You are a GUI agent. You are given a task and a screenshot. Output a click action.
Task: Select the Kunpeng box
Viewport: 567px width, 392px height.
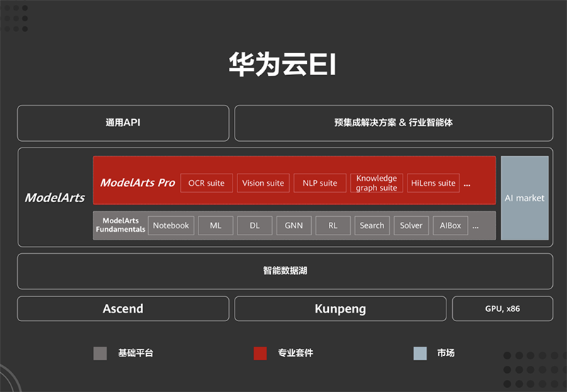tap(340, 309)
